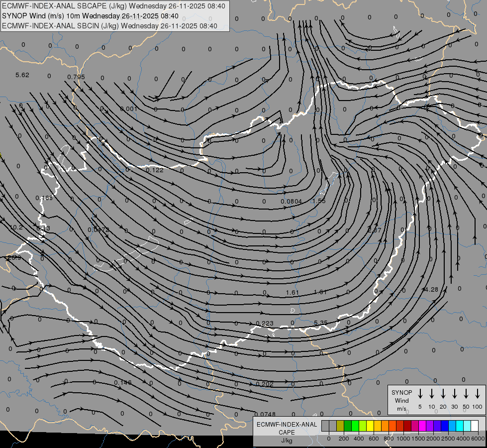487x448 pixels.
Task: Select the dark maroon CAPE swatch
Action: pos(407,426)
